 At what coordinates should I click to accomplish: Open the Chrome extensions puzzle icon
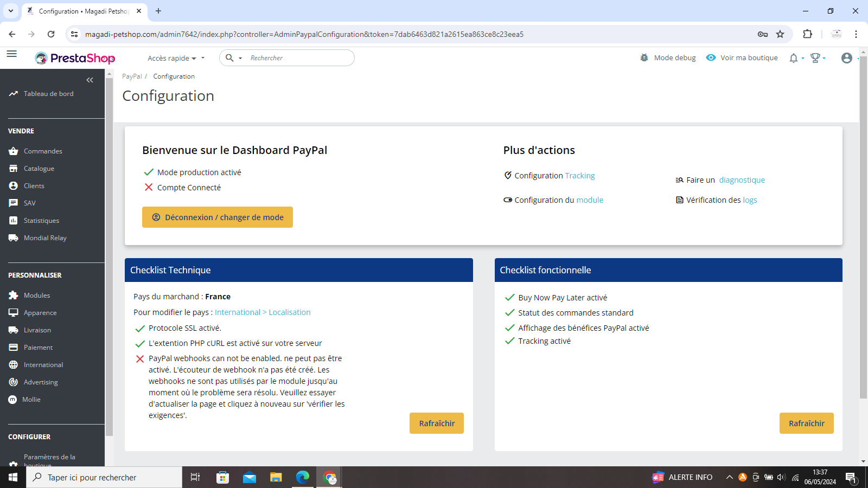[807, 34]
